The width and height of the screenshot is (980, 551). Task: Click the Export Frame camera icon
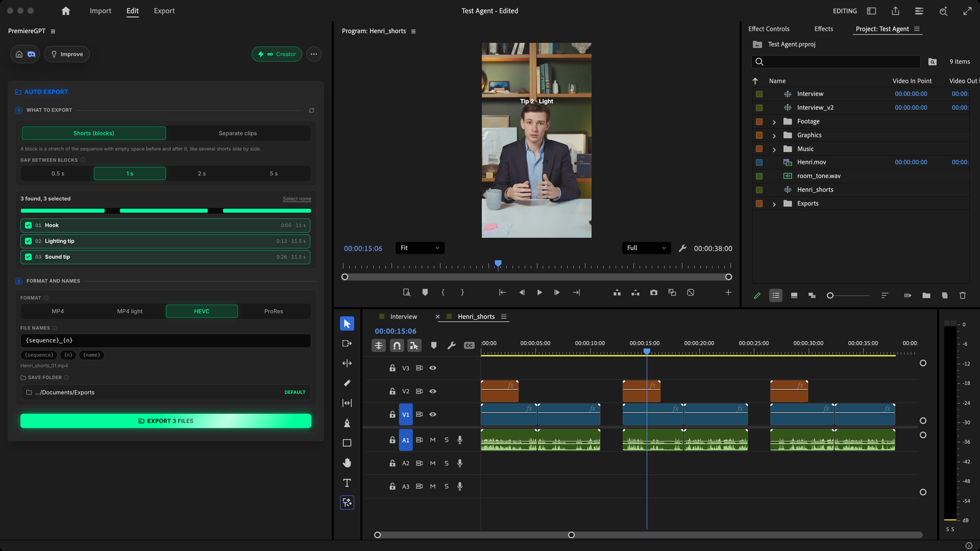653,293
